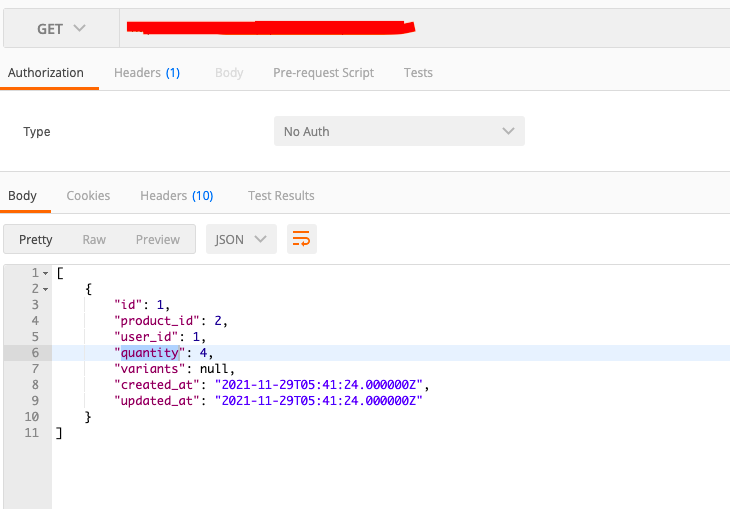Select the response Body tab
The image size is (730, 509).
pos(22,196)
